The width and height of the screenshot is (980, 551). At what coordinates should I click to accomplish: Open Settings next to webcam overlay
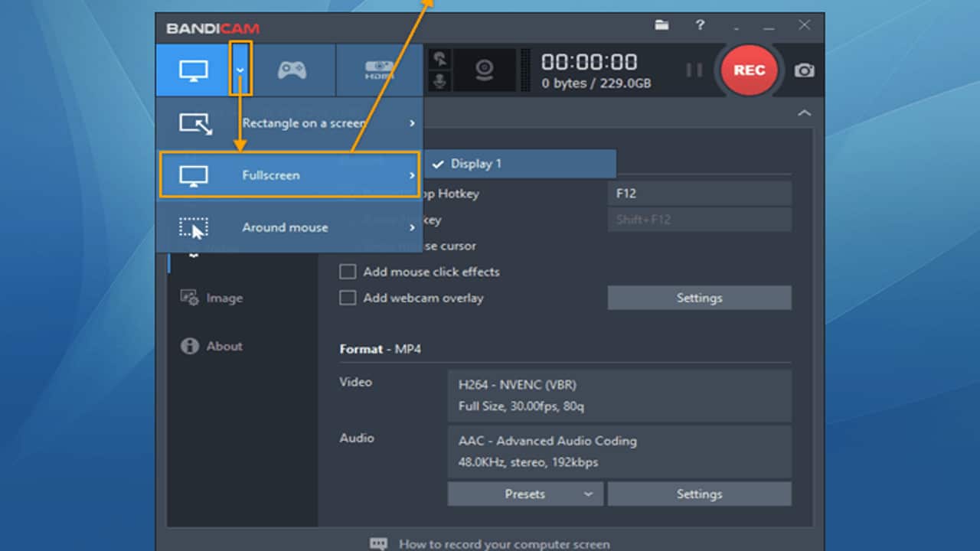click(x=699, y=298)
